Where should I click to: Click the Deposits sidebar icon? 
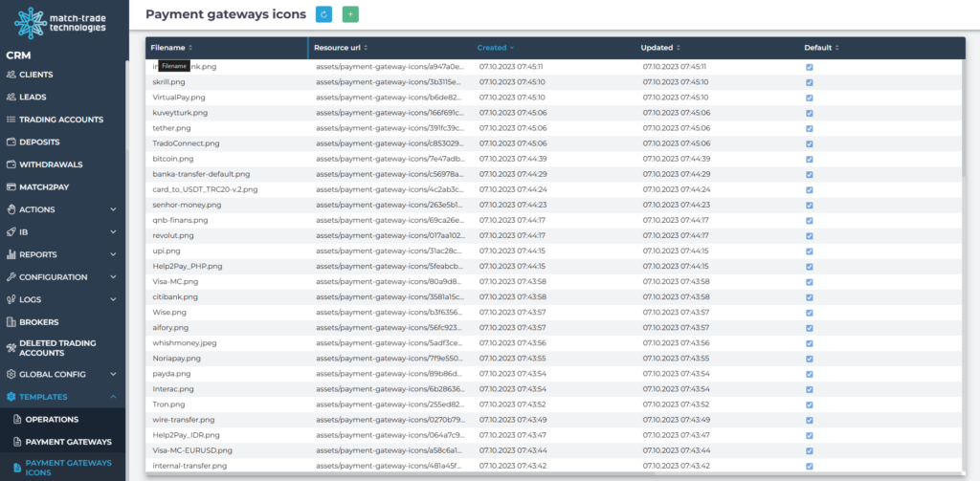[11, 142]
